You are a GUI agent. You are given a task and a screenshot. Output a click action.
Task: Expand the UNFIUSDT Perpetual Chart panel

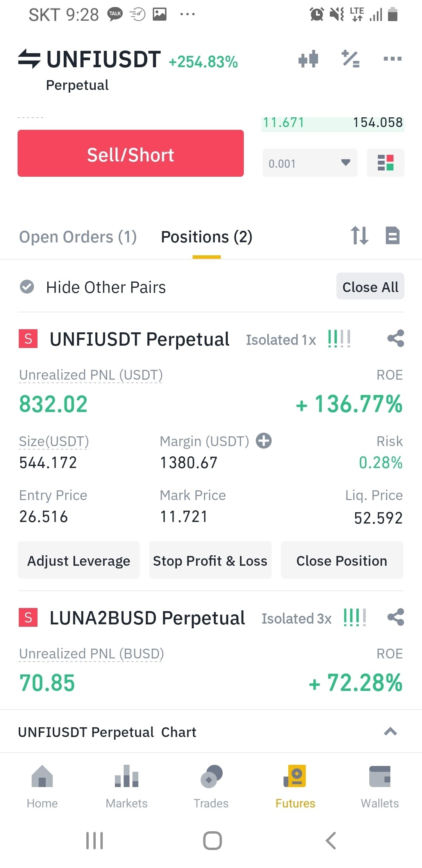point(390,732)
